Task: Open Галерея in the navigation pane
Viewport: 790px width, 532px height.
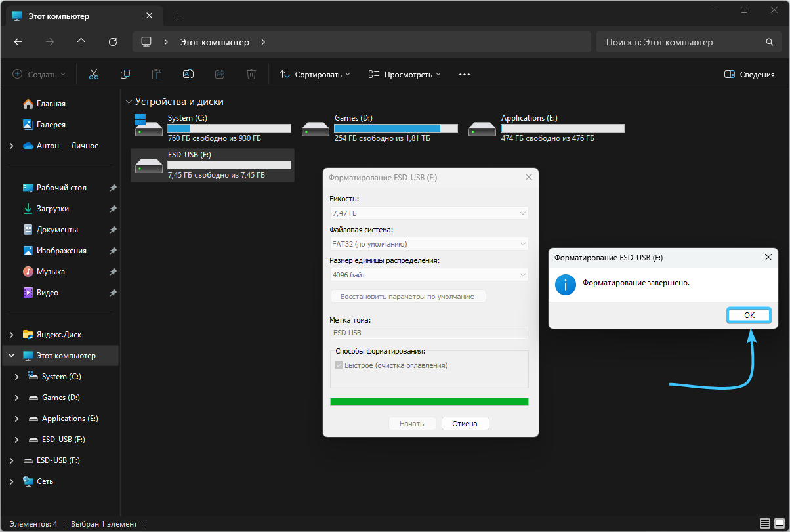Action: pyautogui.click(x=51, y=125)
